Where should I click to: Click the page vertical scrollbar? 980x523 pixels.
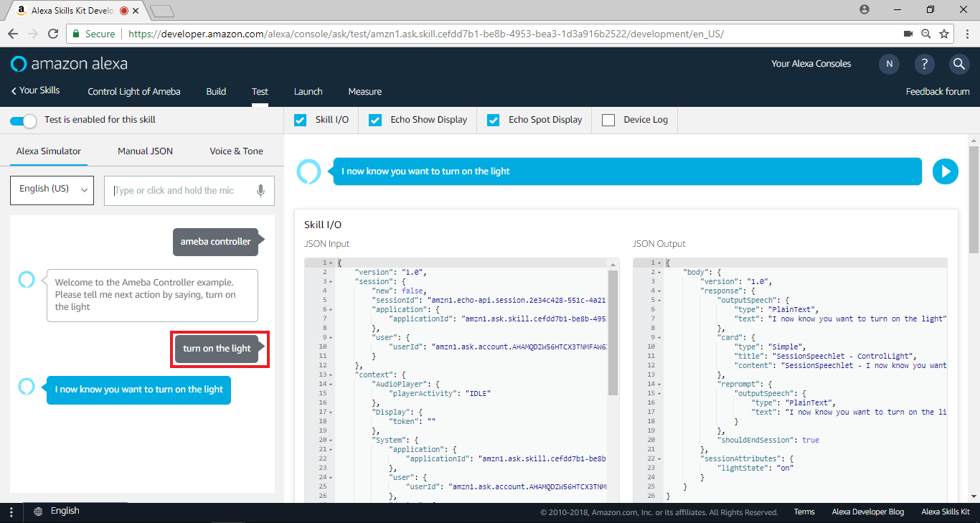[x=974, y=199]
